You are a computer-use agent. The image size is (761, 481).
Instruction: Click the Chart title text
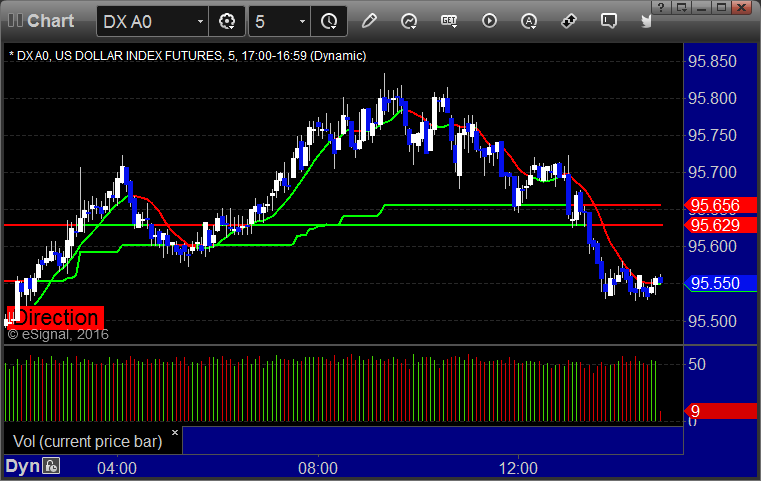tap(50, 21)
